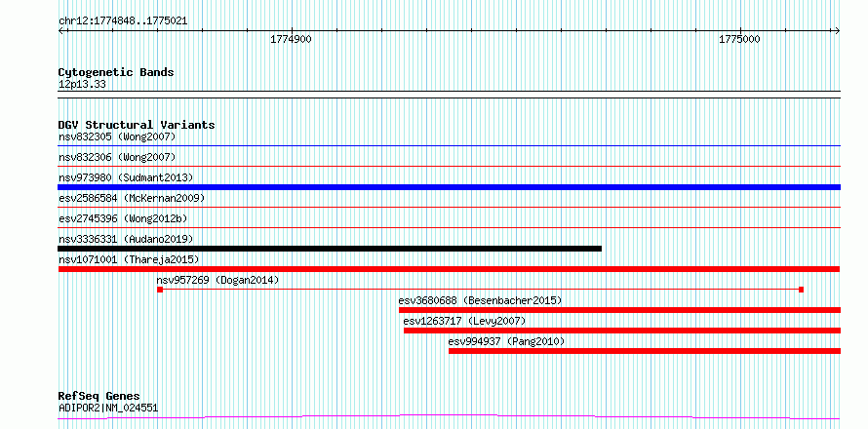Click the 1775000 ruler position label

[x=740, y=39]
